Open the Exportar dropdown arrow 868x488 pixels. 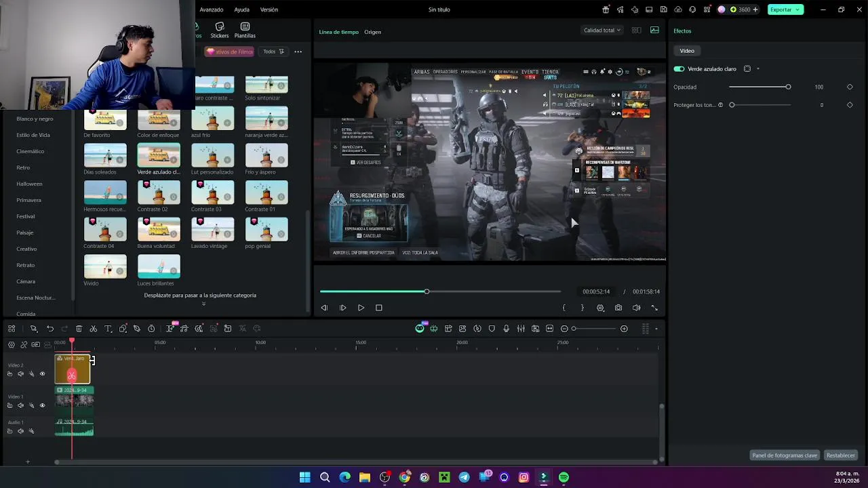click(799, 9)
